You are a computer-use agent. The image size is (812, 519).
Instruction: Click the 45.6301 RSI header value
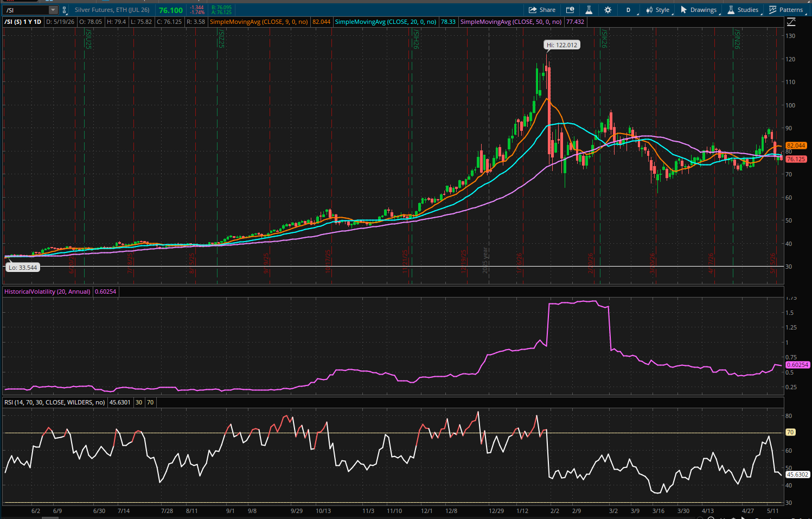(x=120, y=402)
